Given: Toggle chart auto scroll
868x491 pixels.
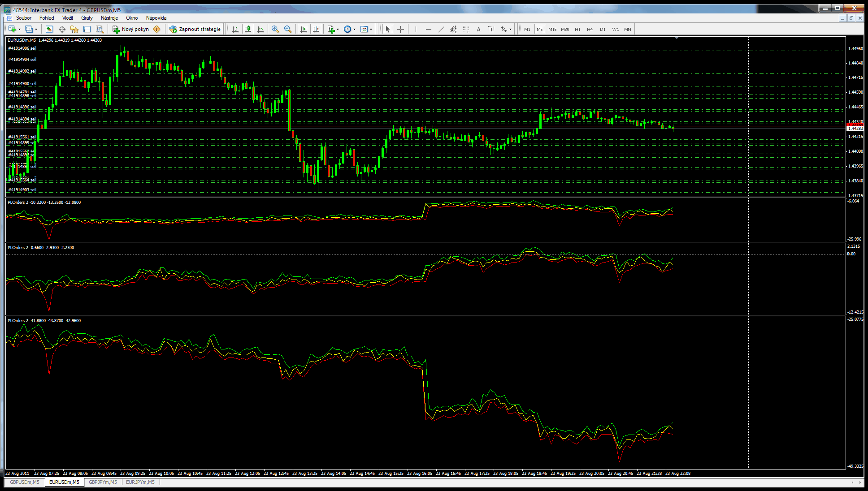Looking at the screenshot, I should coord(304,29).
